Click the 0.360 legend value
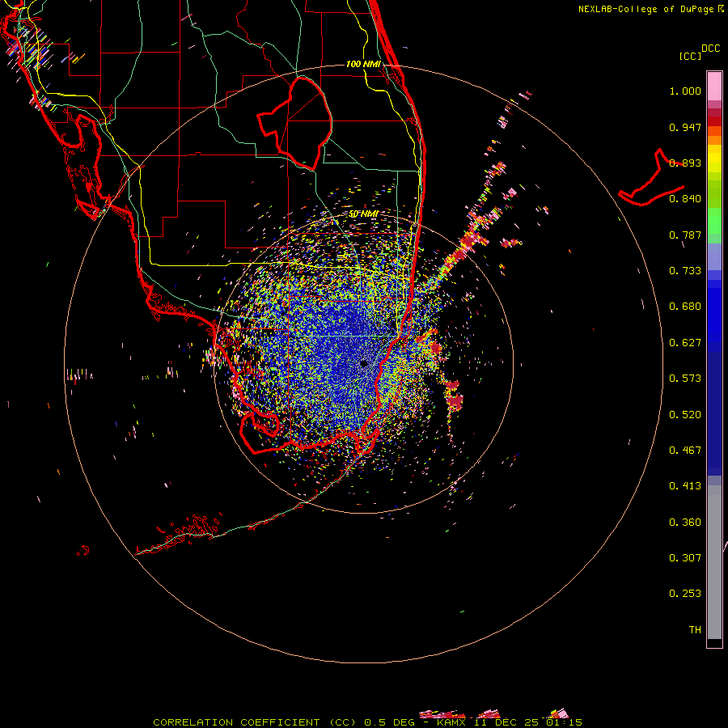Screen dimensions: 728x728 tap(685, 523)
